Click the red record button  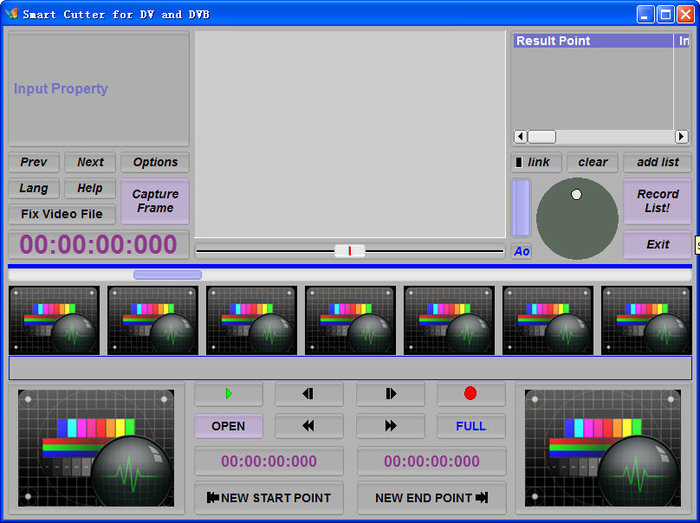pos(471,394)
